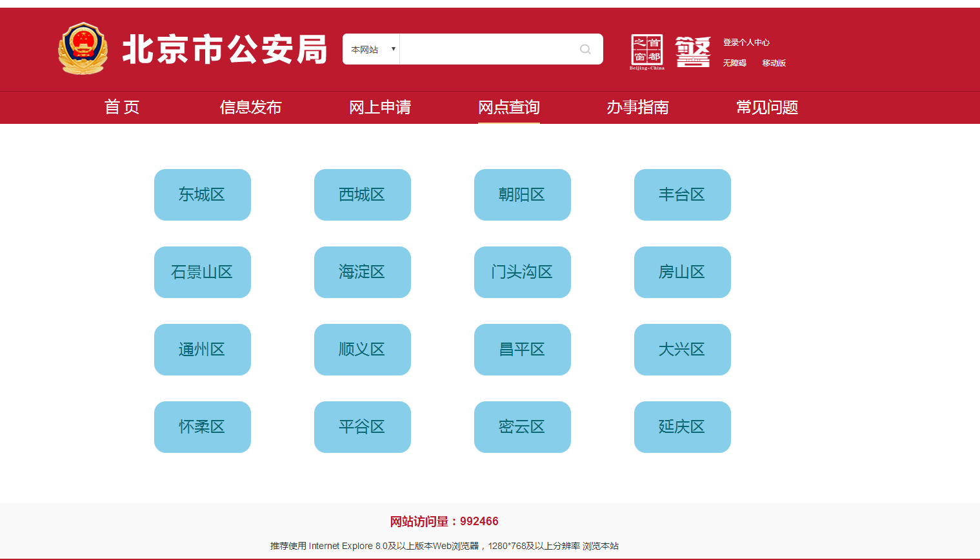Click the 警 calligraphy police icon
The height and width of the screenshot is (560, 980).
click(693, 52)
